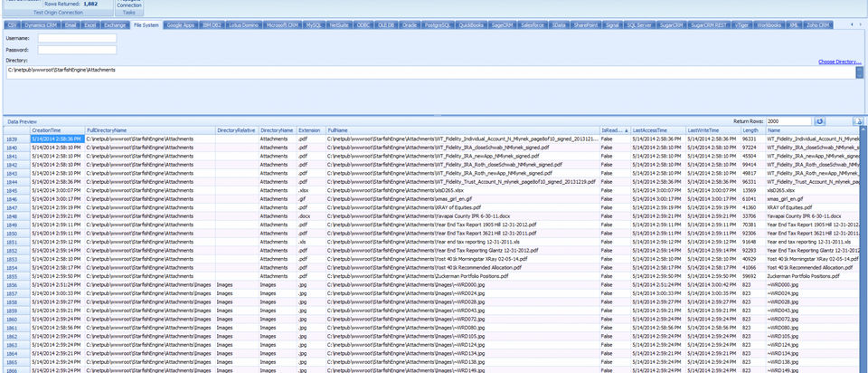The image size is (868, 373).
Task: Sort by LastAccessTime column header
Action: 658,130
